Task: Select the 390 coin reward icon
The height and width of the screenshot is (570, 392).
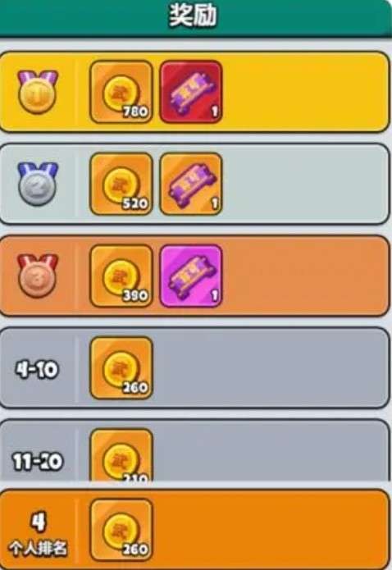Action: (121, 276)
